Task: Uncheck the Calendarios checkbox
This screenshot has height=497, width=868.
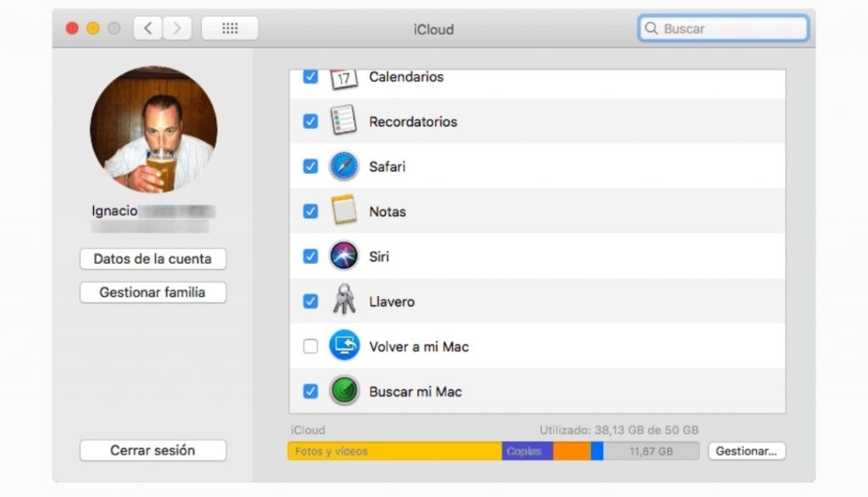Action: (310, 76)
